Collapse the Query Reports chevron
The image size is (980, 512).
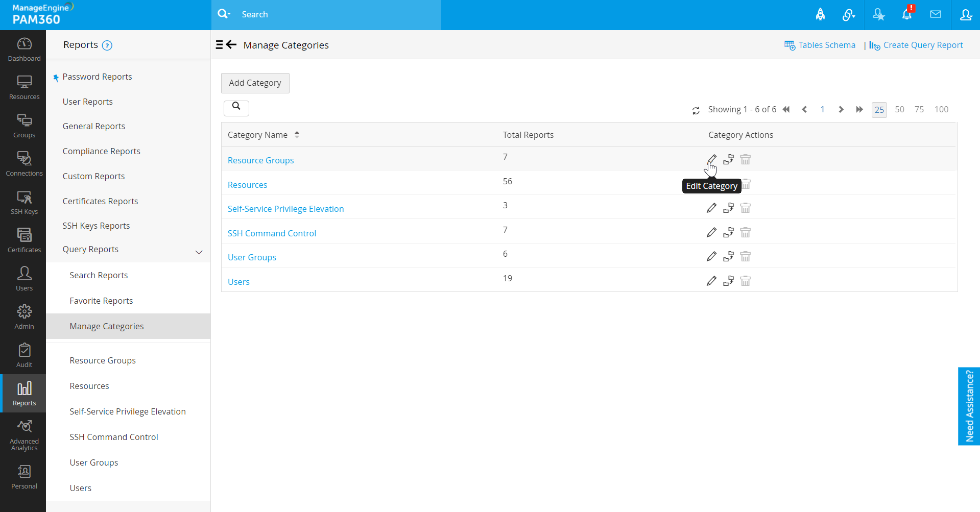click(199, 252)
